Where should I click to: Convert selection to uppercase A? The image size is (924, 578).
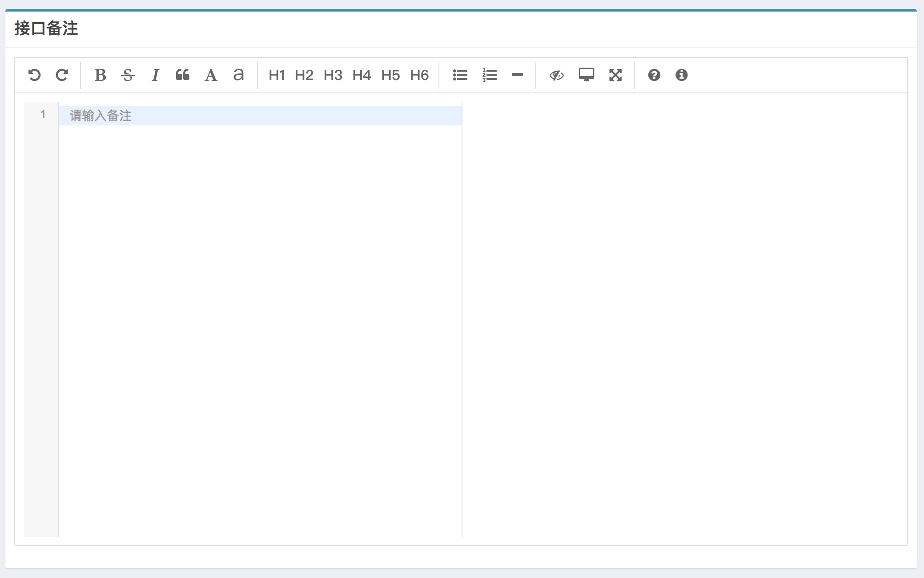point(211,75)
